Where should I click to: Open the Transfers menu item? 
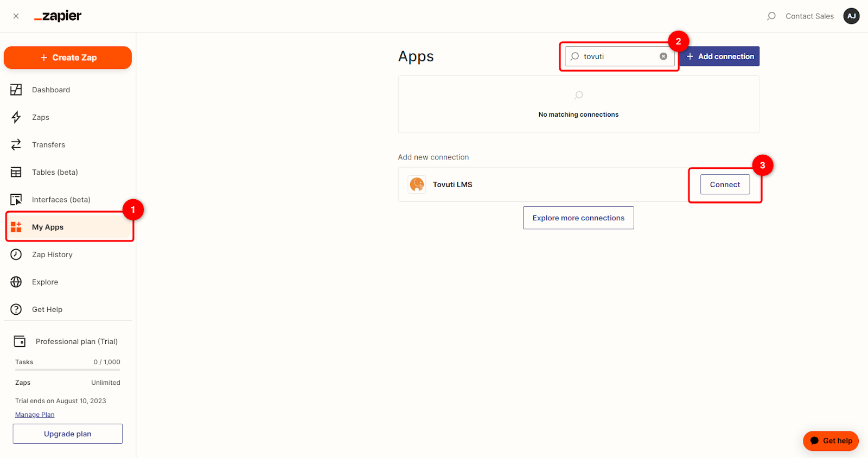click(x=48, y=145)
